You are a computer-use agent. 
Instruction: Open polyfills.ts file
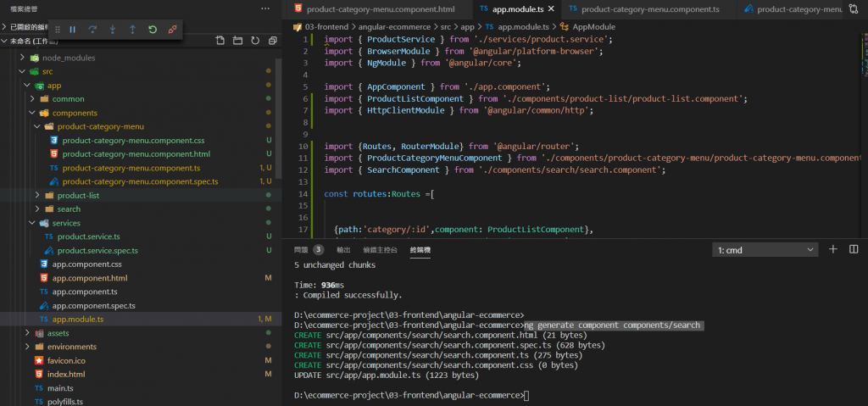(x=64, y=402)
